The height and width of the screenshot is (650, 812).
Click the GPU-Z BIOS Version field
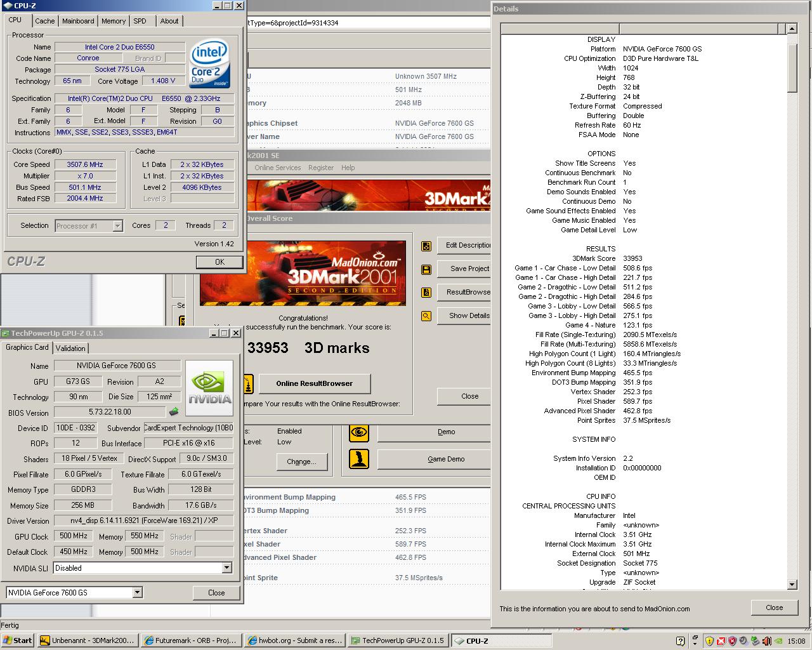click(x=110, y=413)
